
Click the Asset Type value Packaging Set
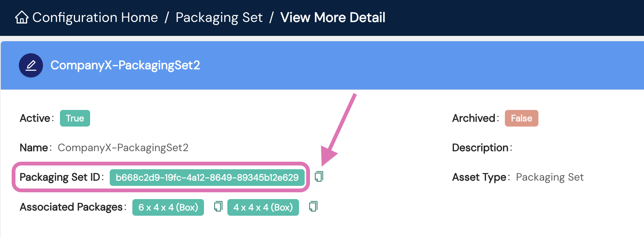550,177
